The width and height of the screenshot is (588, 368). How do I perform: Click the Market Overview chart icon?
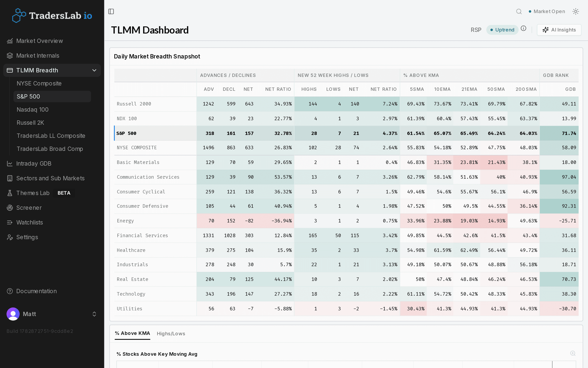[x=10, y=41]
